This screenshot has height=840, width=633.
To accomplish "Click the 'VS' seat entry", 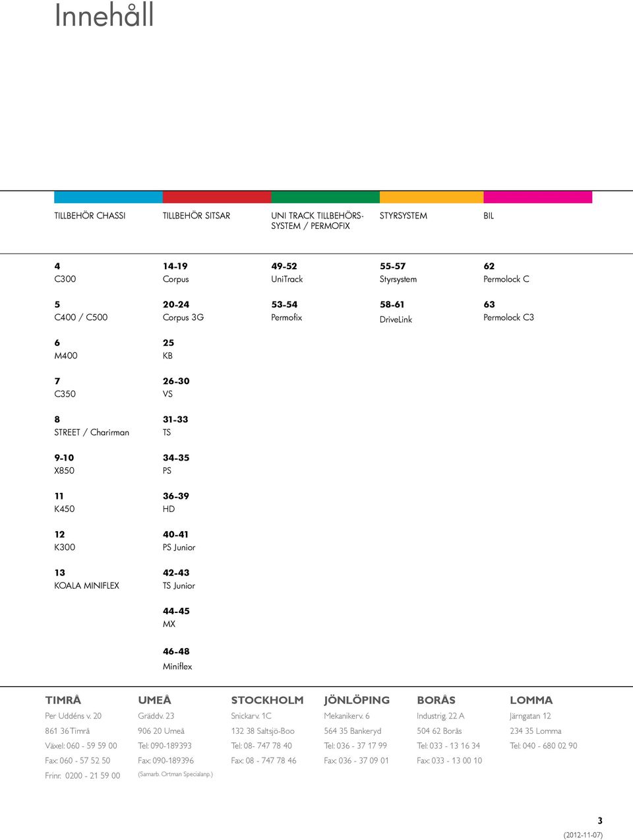I will pos(168,394).
